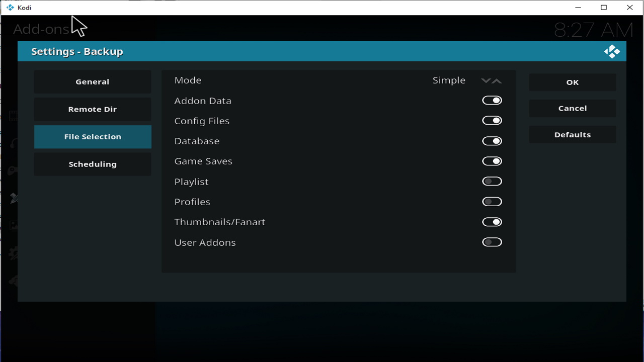This screenshot has width=644, height=362.
Task: Disable the Addon Data toggle
Action: click(492, 101)
